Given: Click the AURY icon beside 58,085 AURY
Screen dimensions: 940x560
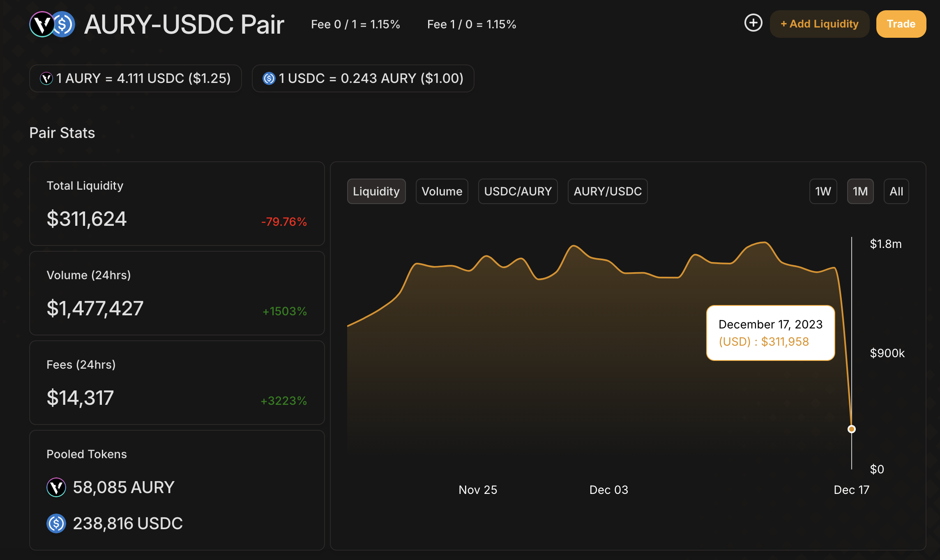Looking at the screenshot, I should point(56,487).
